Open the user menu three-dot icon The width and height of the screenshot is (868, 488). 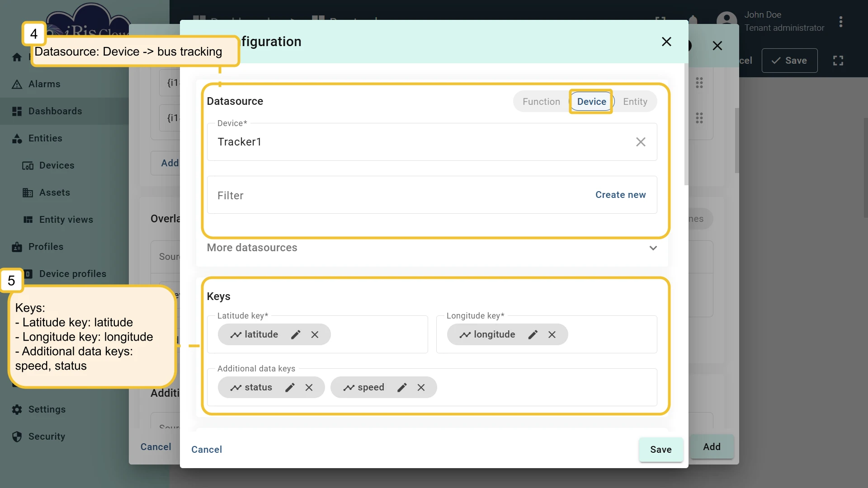[840, 22]
